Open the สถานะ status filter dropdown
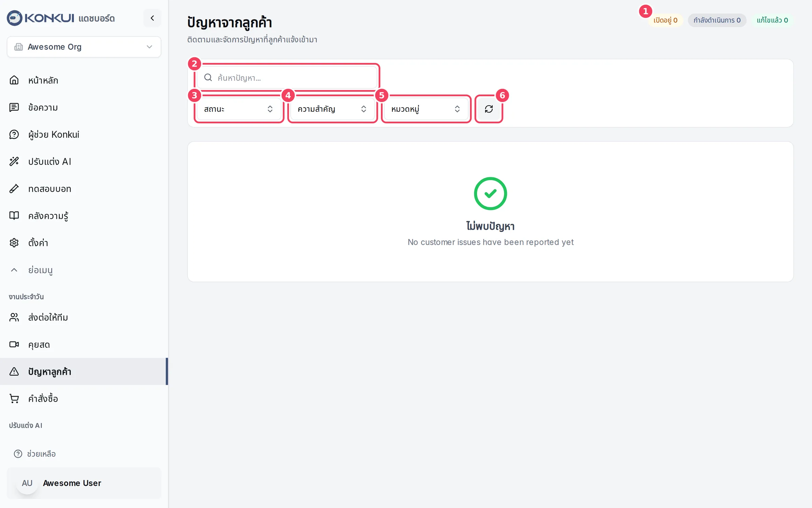The image size is (812, 508). pyautogui.click(x=239, y=109)
